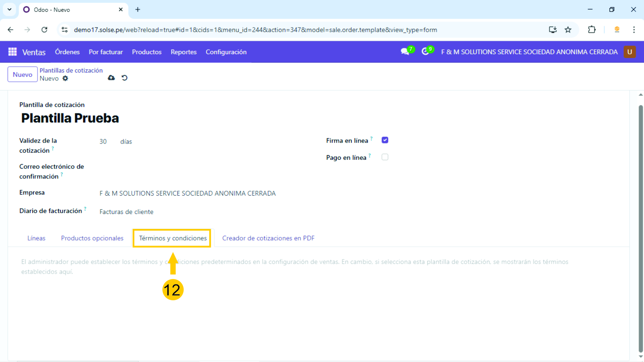Open the conversations chat icon
Screen dimensions: 644x362
[404, 52]
